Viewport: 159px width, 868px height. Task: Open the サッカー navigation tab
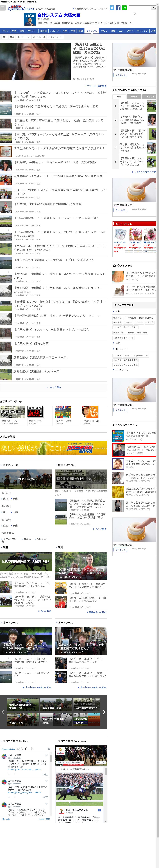(32, 31)
